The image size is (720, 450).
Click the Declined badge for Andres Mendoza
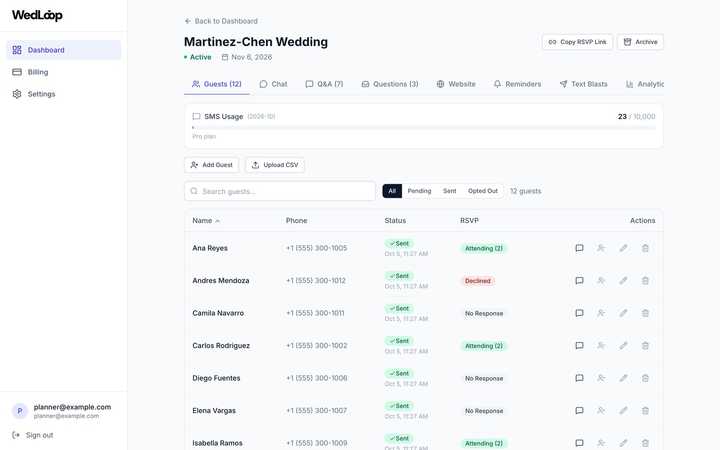pyautogui.click(x=478, y=281)
